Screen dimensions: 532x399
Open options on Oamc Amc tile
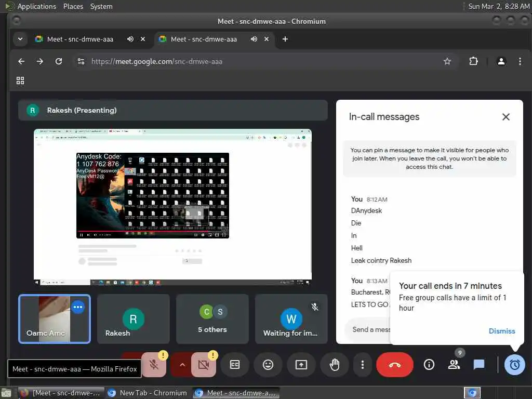pos(78,307)
